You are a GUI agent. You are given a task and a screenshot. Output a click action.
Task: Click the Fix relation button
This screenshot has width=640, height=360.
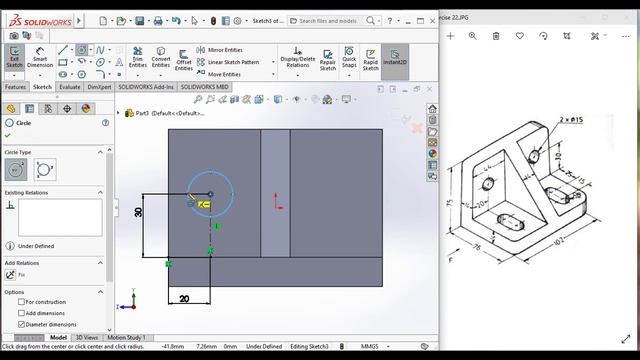11,275
